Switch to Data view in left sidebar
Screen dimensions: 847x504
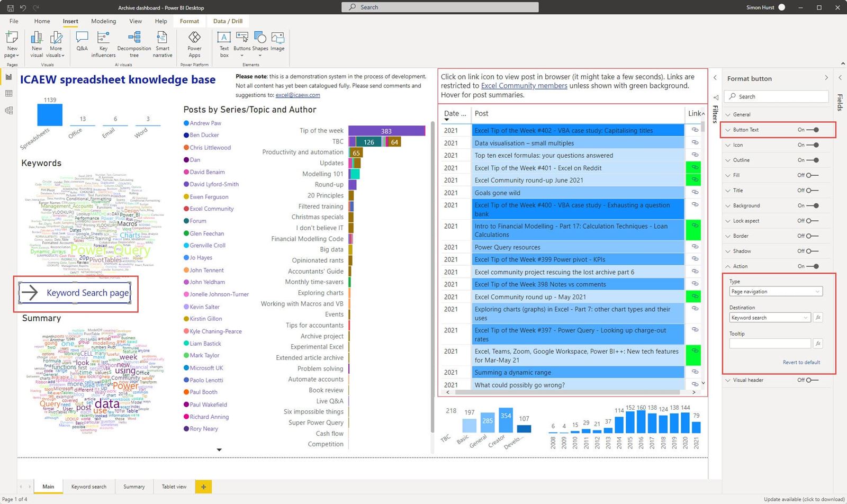pyautogui.click(x=8, y=94)
